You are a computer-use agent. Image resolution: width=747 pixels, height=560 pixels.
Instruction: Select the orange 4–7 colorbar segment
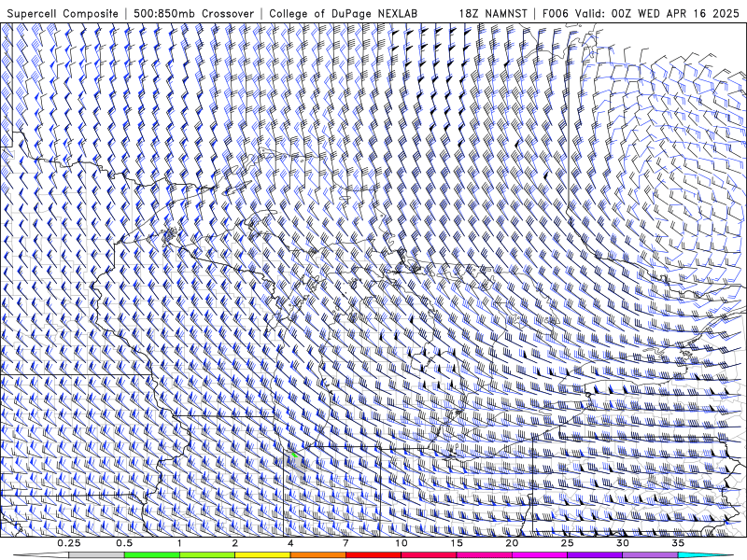click(x=317, y=555)
